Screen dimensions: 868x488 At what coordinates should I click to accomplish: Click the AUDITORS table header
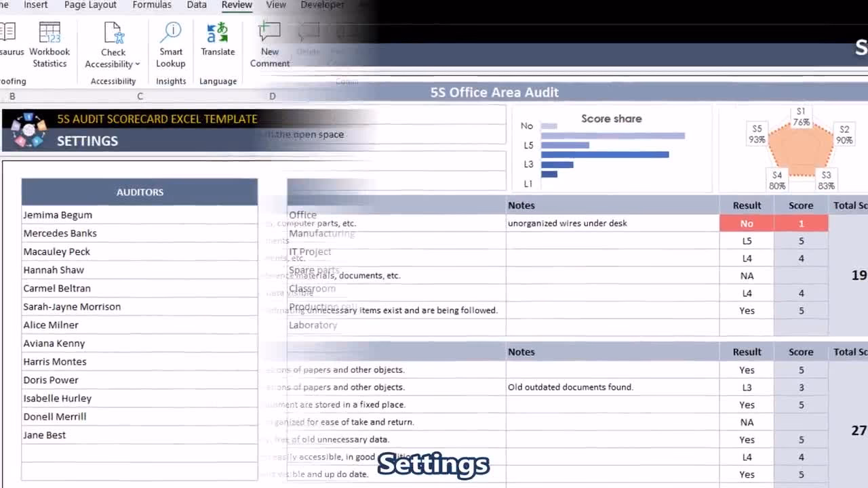(x=139, y=192)
